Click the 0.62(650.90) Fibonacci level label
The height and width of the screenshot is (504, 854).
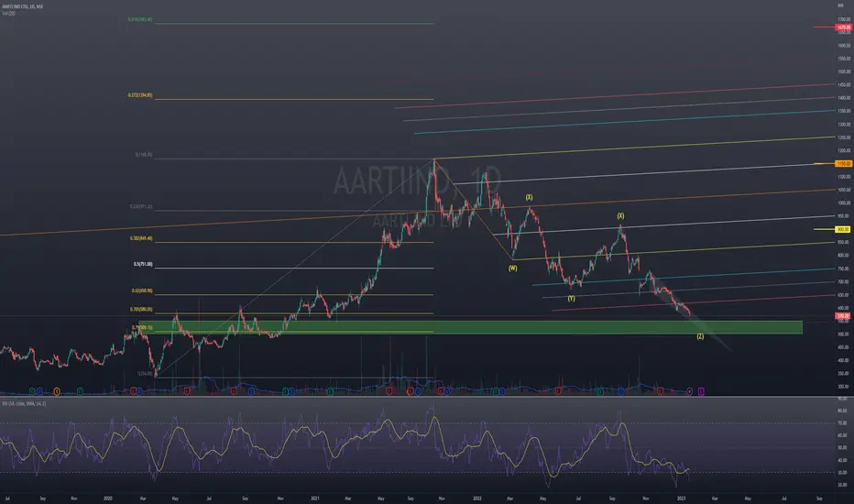[x=142, y=291]
